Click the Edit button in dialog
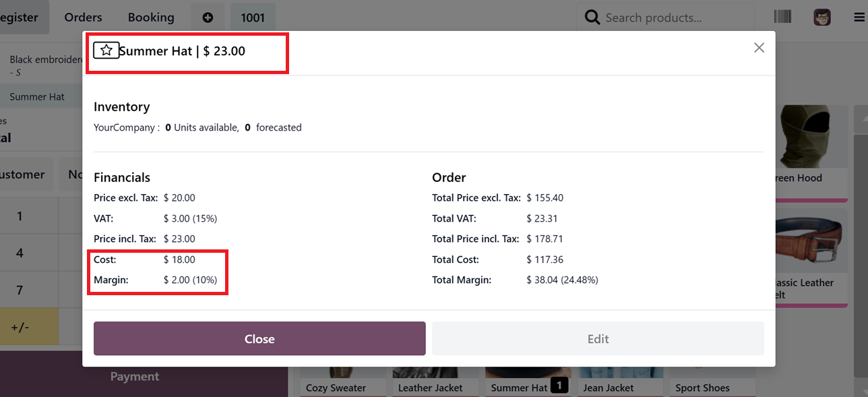 [598, 339]
